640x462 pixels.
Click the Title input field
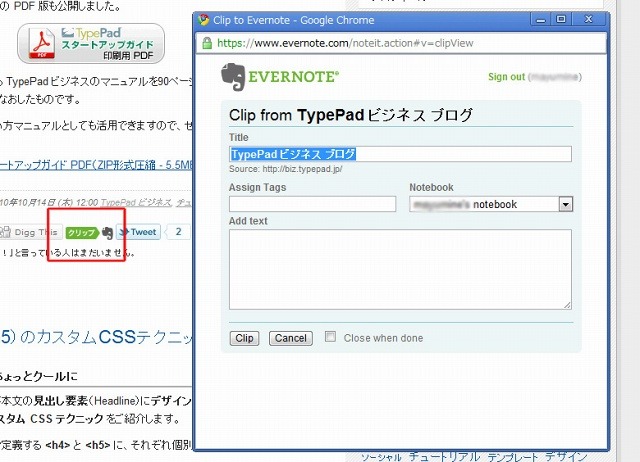point(400,154)
